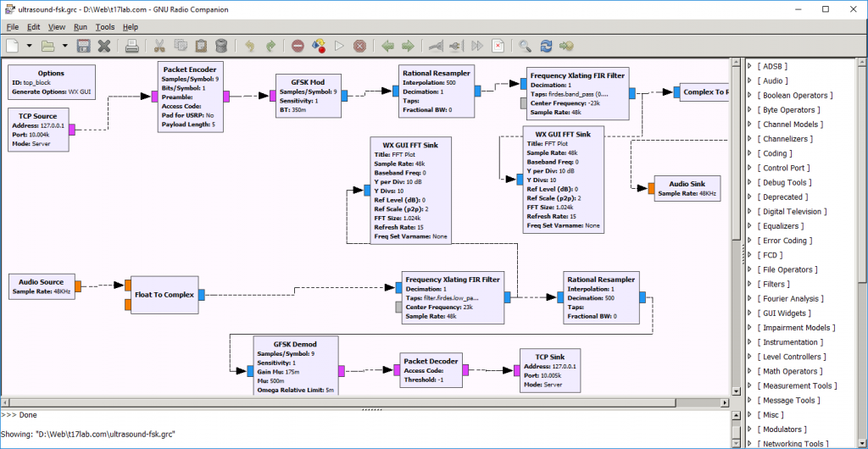Click the Execute flow graph play icon
This screenshot has height=449, width=868.
(x=339, y=46)
